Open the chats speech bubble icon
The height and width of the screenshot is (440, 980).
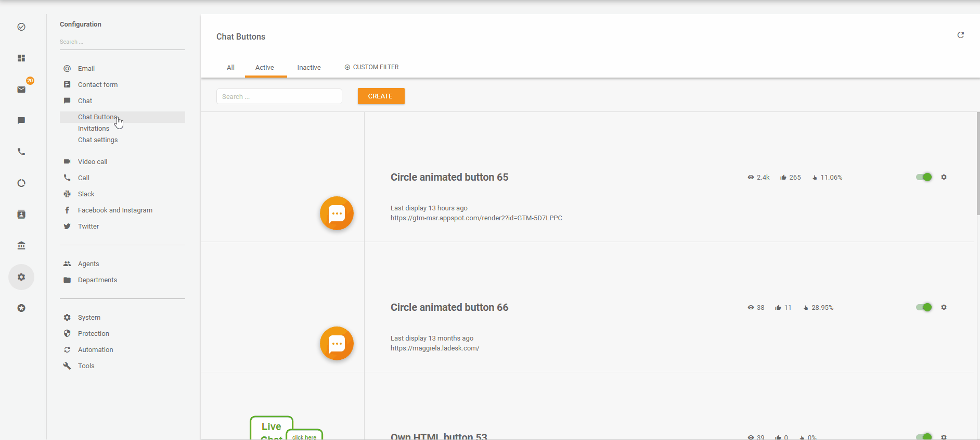point(21,121)
